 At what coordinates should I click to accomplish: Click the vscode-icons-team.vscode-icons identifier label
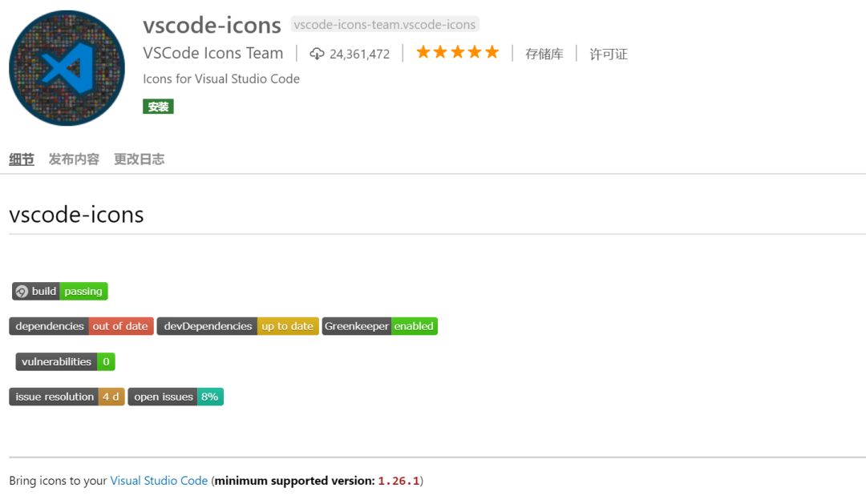[385, 25]
